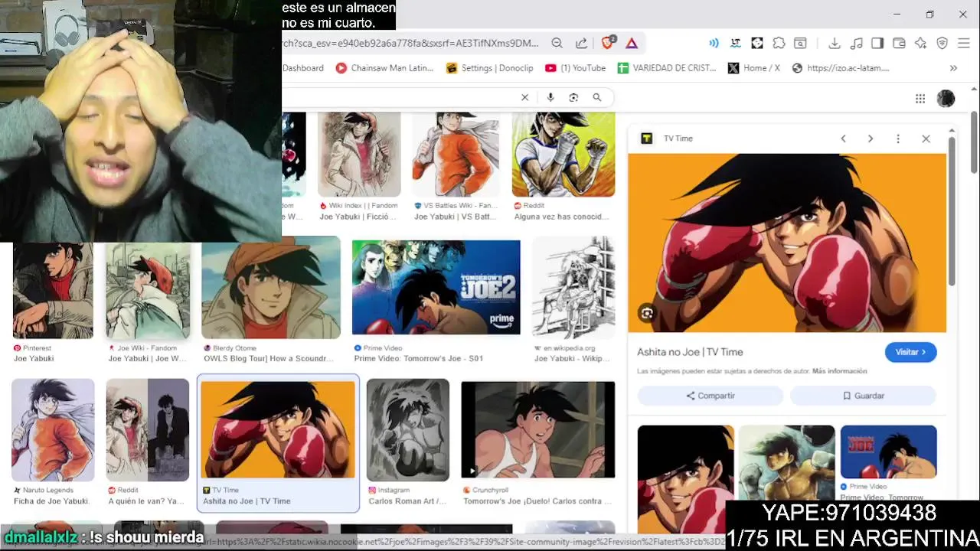Click the Guardar save button
980x551 pixels.
click(863, 396)
